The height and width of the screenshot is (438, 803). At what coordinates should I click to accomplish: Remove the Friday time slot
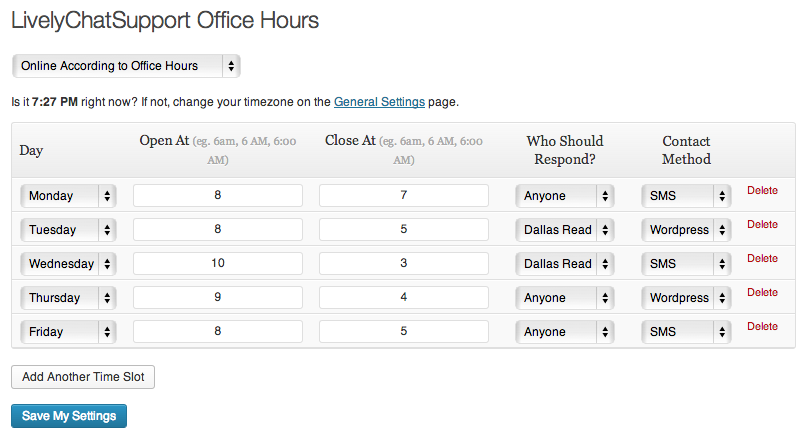[x=762, y=326]
